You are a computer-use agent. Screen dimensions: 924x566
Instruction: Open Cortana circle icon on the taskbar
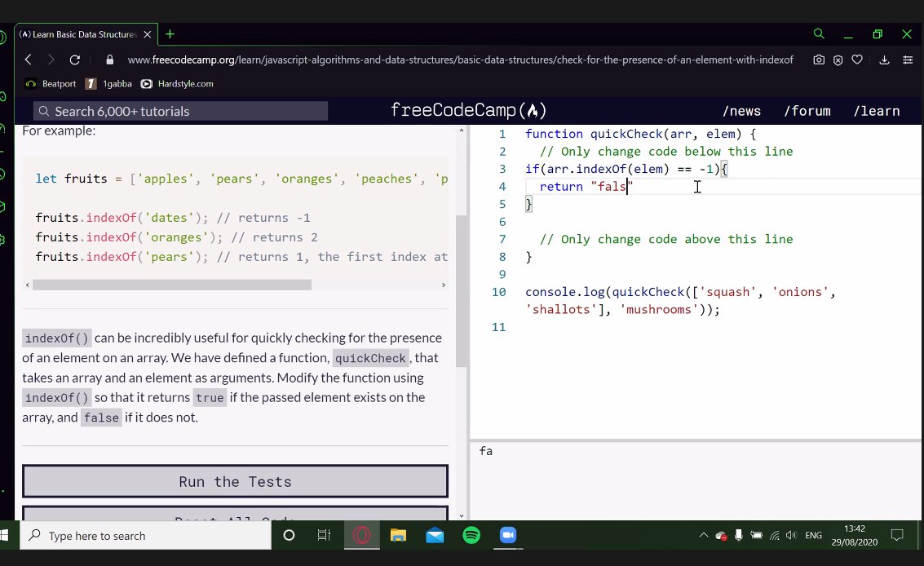click(x=289, y=535)
